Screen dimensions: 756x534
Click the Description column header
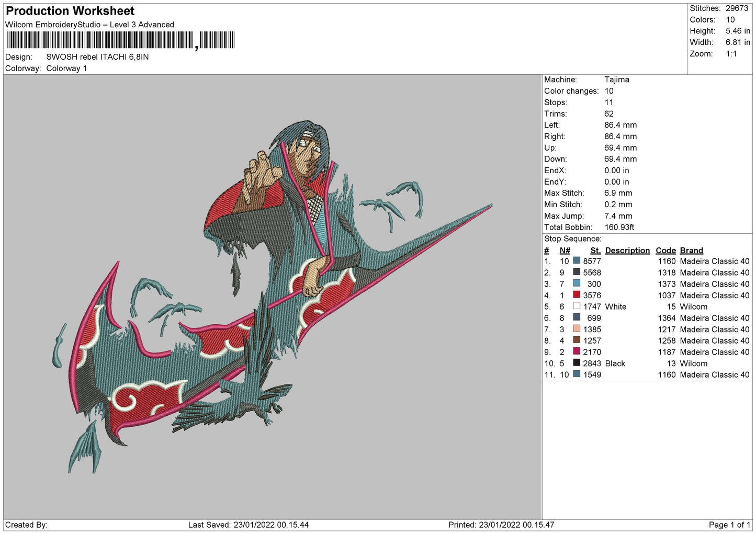[x=627, y=251]
